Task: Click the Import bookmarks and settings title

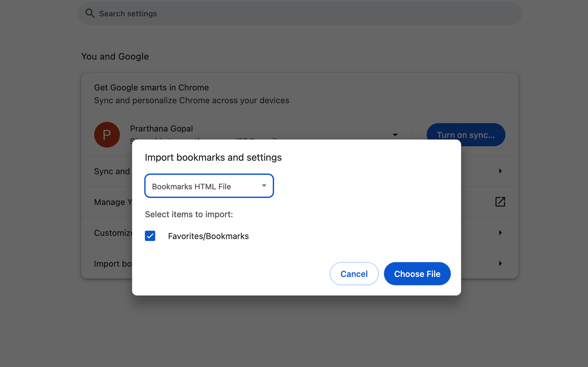Action: [213, 157]
